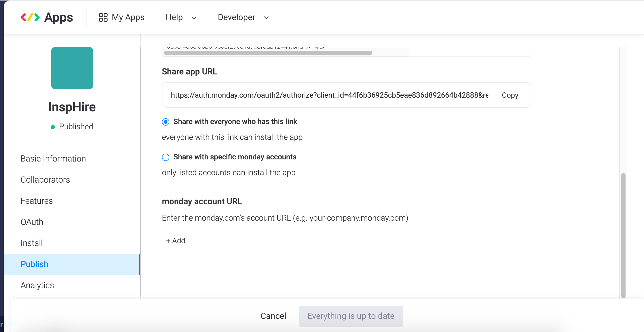Viewport: 644px width, 332px height.
Task: Open Basic Information section
Action: (53, 159)
